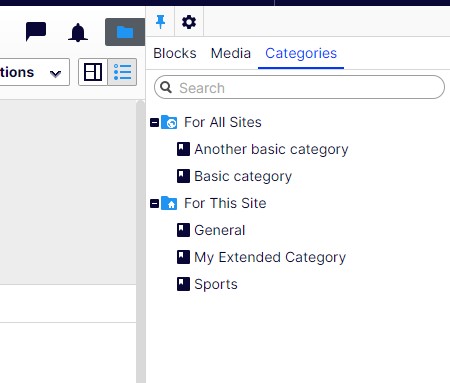The width and height of the screenshot is (450, 383).
Task: Click the vertical scrollbar of the content area
Action: click(141, 241)
